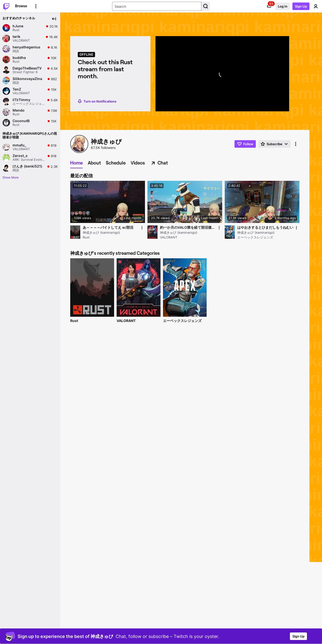Click TenZ's channel avatar
This screenshot has height=644, width=322.
(6, 91)
